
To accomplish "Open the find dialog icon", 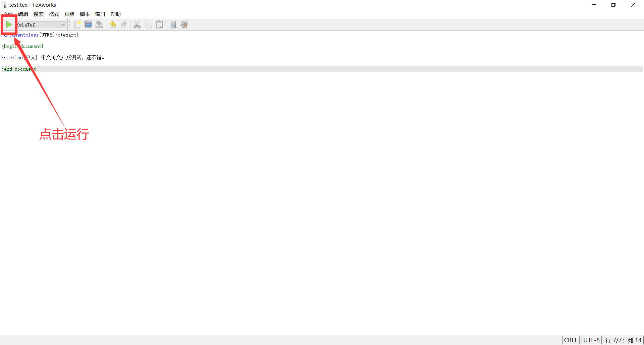I will (x=173, y=24).
